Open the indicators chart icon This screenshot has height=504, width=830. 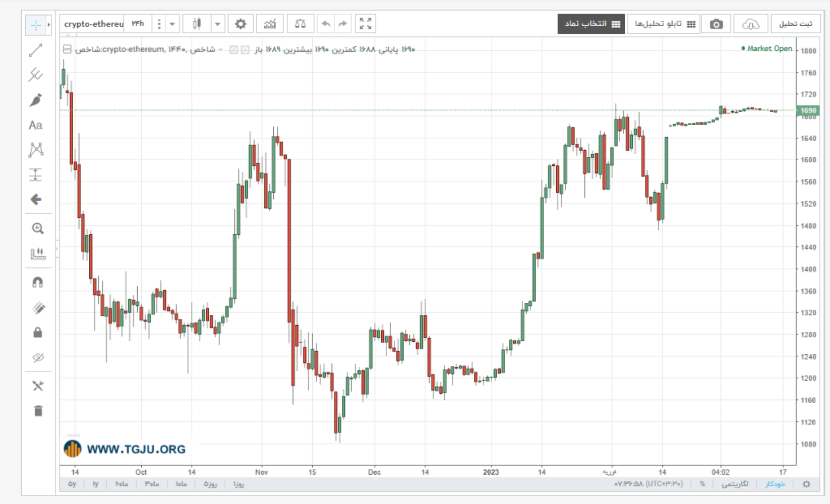point(270,24)
